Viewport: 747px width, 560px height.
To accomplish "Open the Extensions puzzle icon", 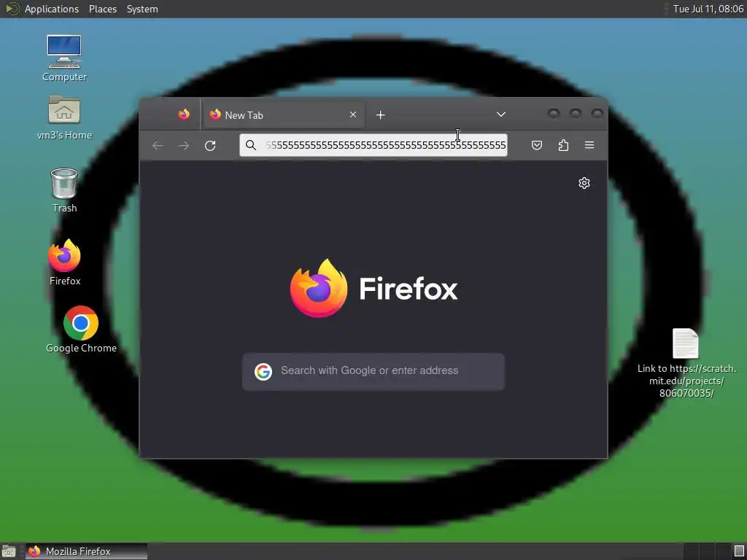I will click(563, 145).
